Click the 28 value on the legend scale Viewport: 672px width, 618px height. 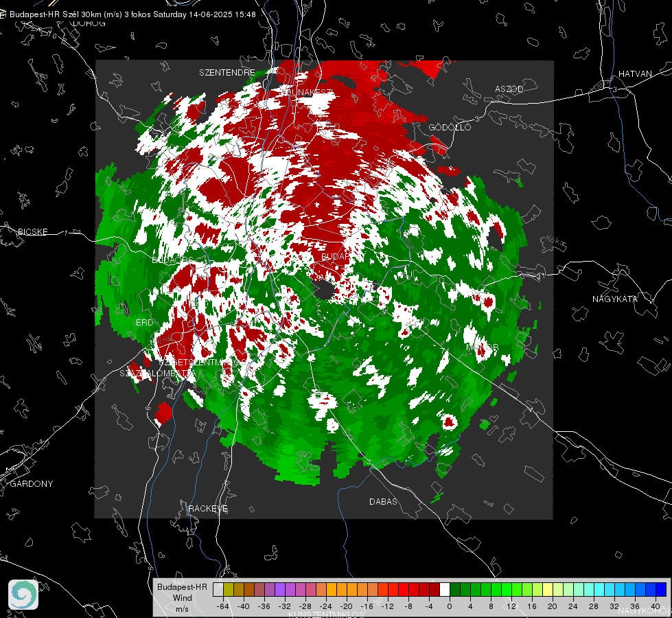(x=594, y=606)
